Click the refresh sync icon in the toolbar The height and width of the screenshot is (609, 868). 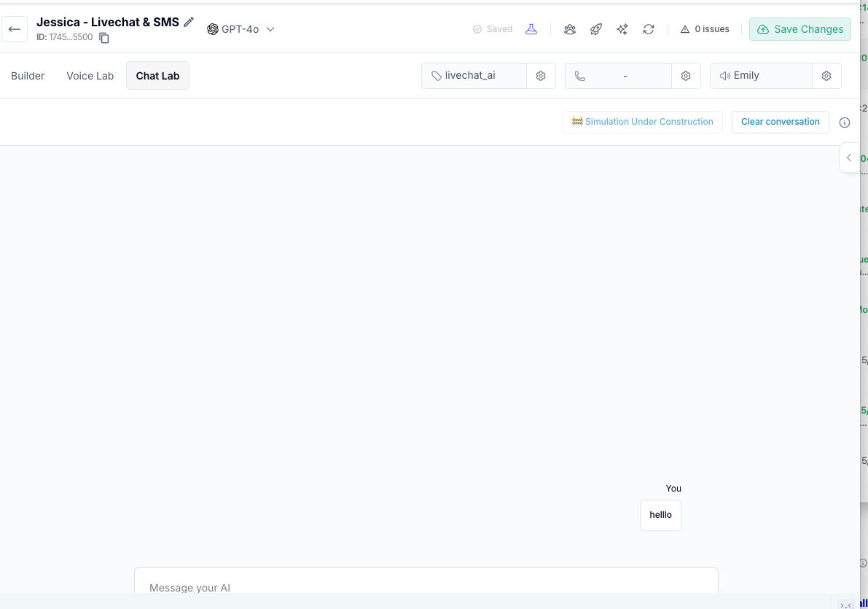tap(648, 28)
